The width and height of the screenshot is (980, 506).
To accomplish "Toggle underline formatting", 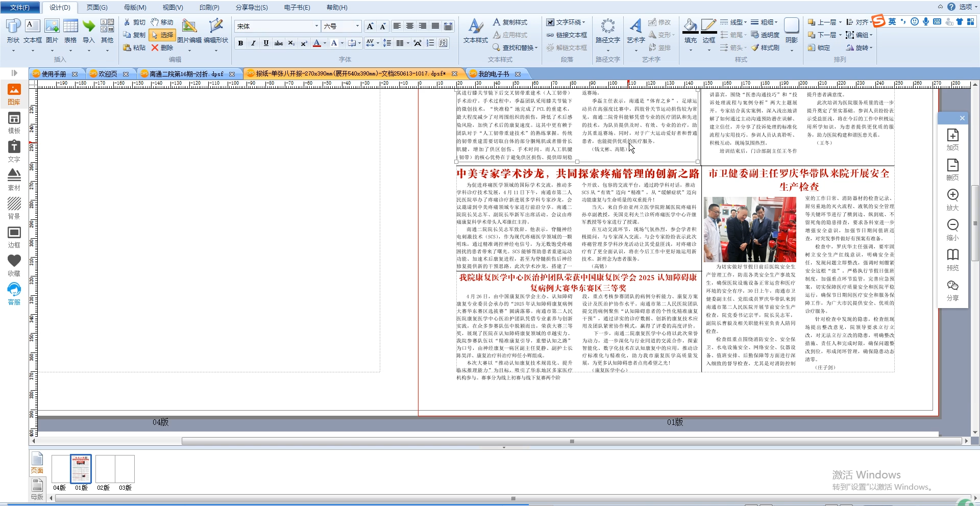I will click(266, 43).
